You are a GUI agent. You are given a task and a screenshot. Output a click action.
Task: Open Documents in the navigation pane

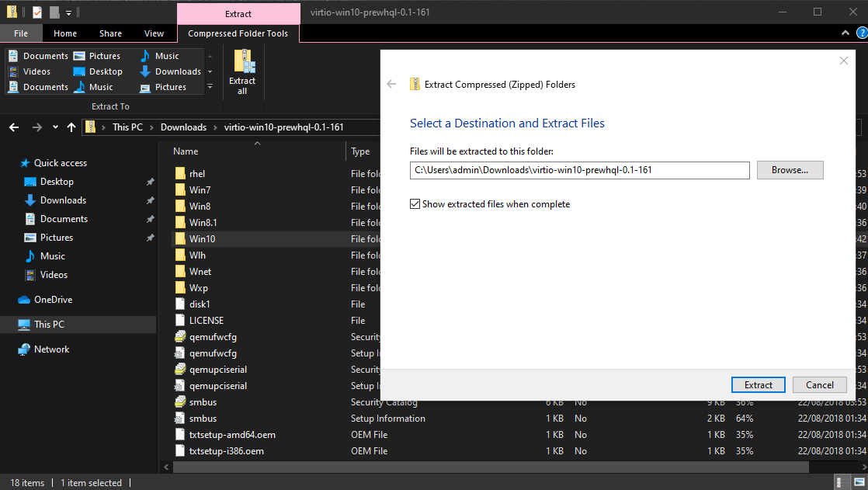(56, 219)
